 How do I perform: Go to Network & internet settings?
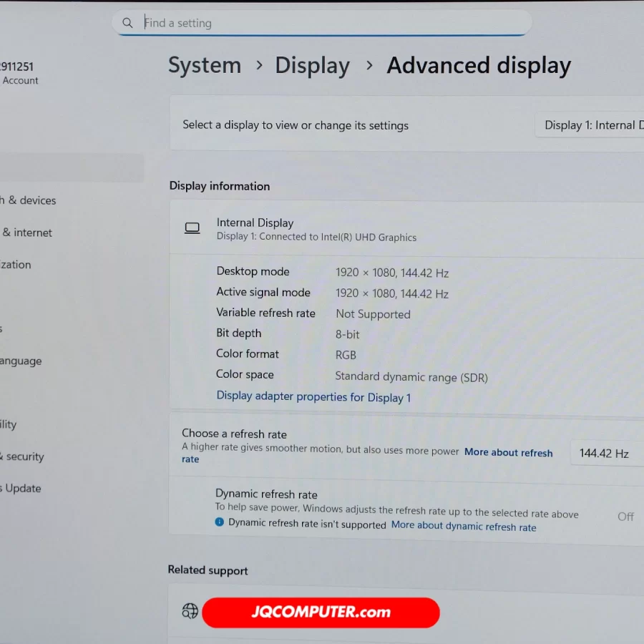(x=27, y=233)
